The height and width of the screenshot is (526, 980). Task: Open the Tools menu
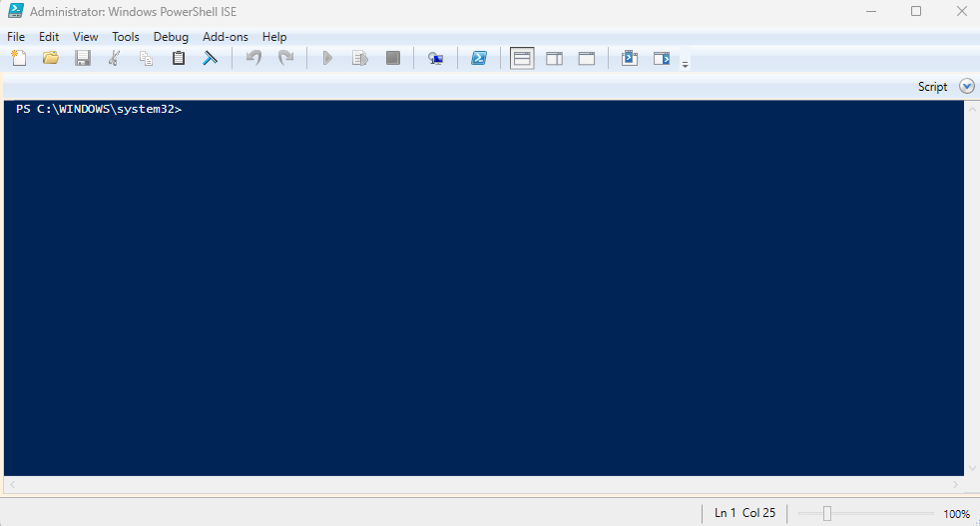coord(126,37)
